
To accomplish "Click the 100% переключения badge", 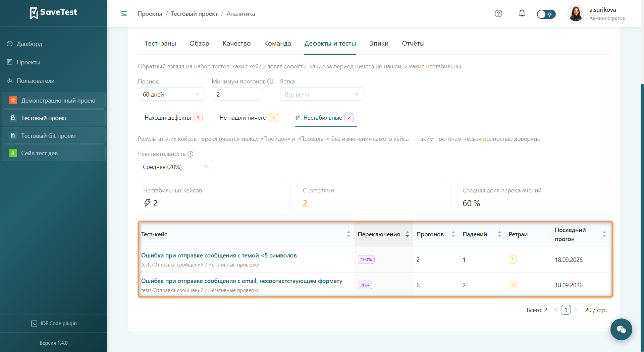I will [366, 259].
